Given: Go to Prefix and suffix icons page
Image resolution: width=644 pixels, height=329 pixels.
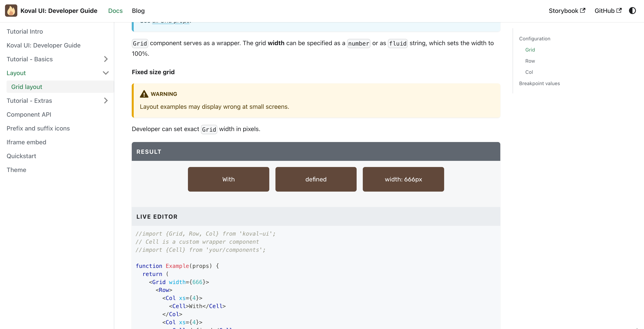Looking at the screenshot, I should coord(38,128).
